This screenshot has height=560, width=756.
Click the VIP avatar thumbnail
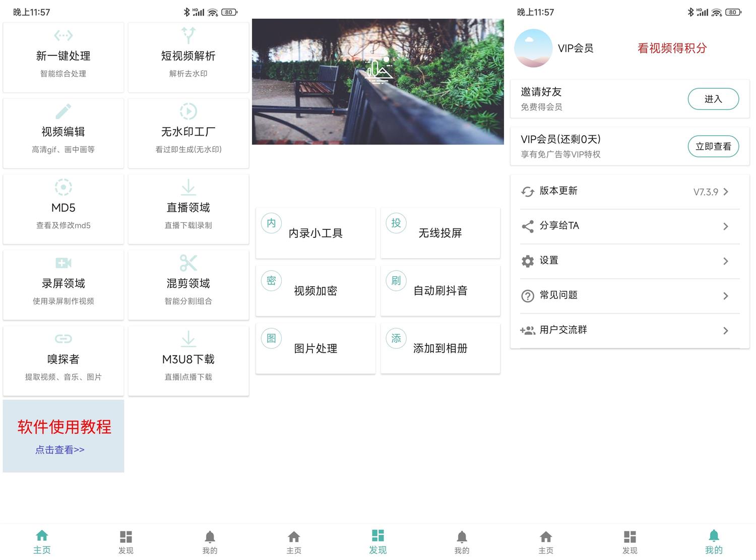(533, 48)
